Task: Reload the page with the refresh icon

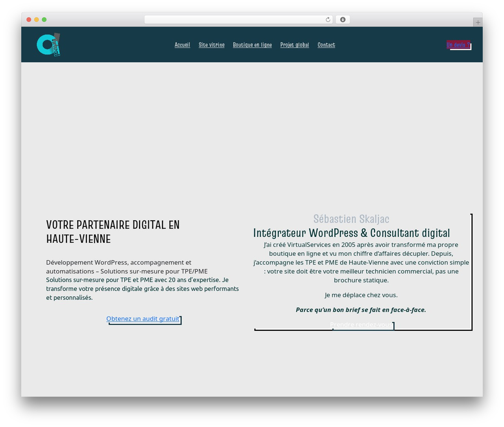Action: pos(328,20)
